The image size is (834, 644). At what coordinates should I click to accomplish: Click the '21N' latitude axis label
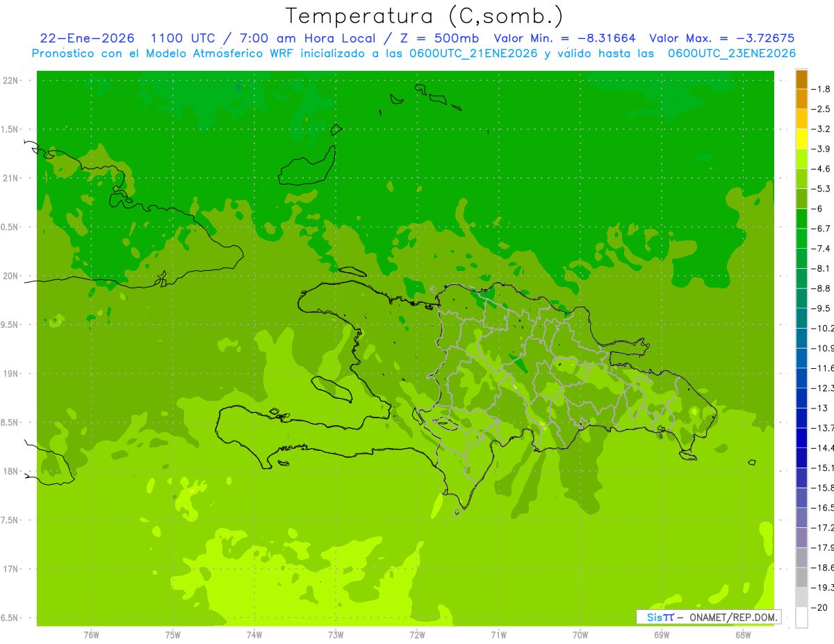click(12, 178)
